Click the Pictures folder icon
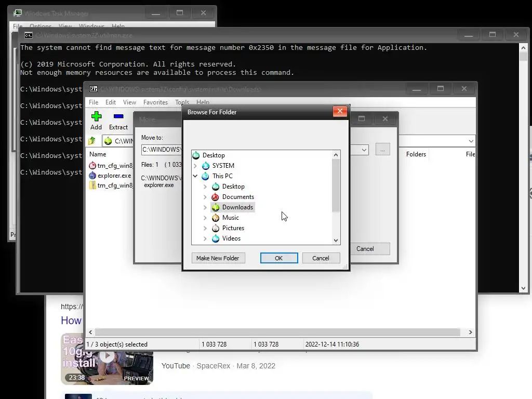The width and height of the screenshot is (532, 399). 216,228
